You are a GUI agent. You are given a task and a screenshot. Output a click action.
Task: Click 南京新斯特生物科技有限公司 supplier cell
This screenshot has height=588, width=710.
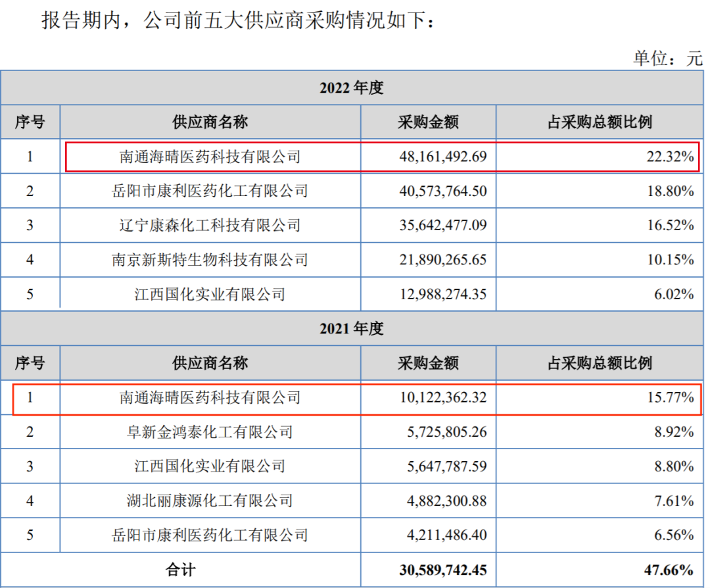tap(210, 260)
